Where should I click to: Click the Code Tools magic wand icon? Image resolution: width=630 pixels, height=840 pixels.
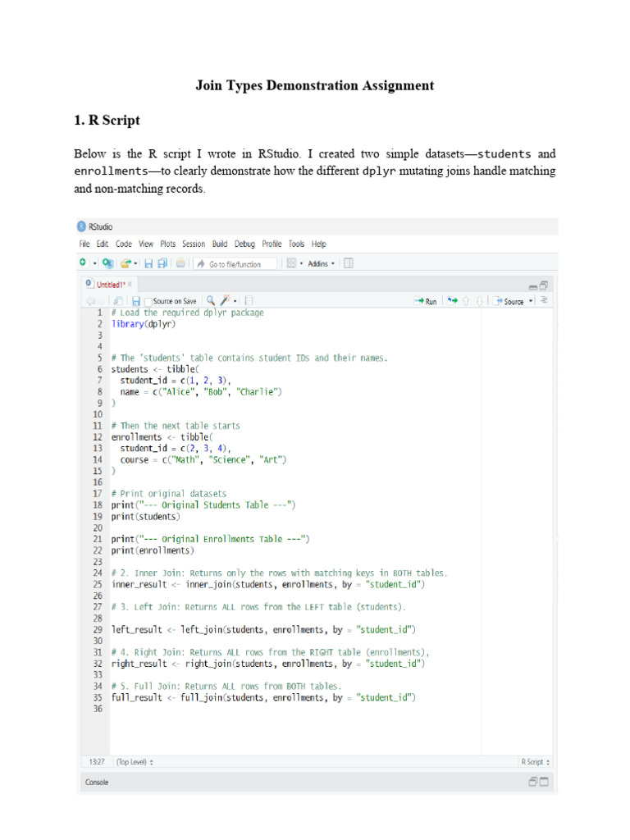tap(225, 300)
